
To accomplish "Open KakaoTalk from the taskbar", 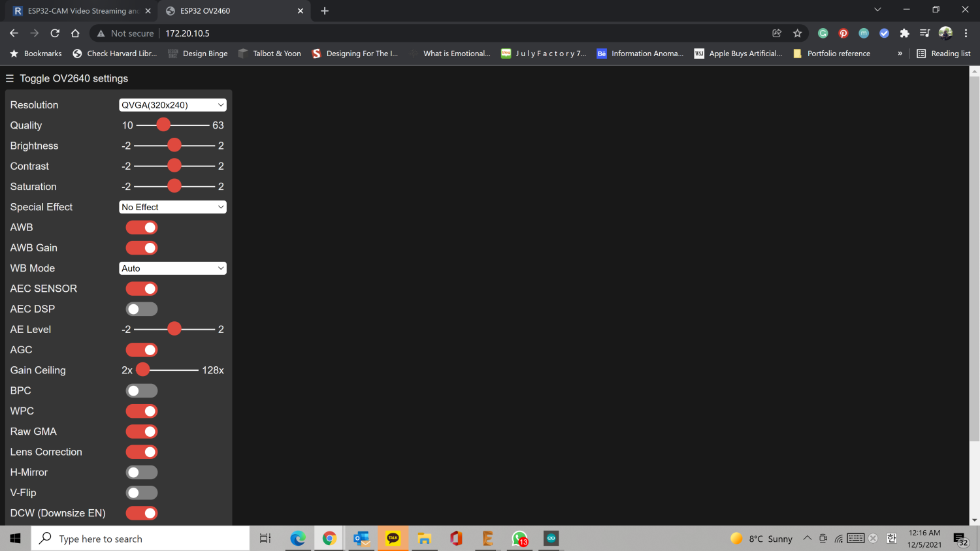I will [x=393, y=539].
